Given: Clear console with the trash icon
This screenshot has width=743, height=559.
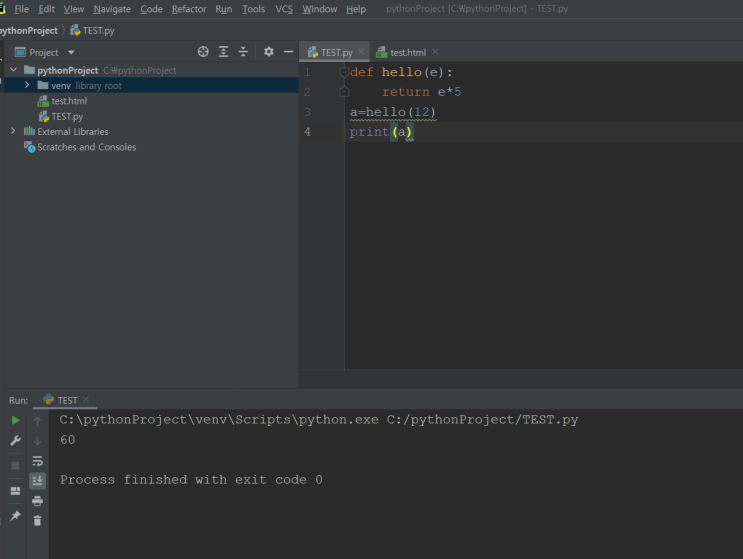Looking at the screenshot, I should 37,521.
